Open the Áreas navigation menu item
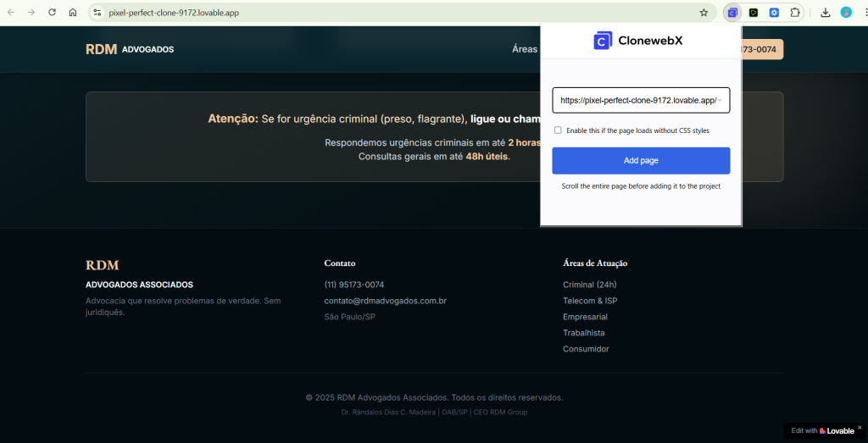This screenshot has height=443, width=868. [525, 49]
